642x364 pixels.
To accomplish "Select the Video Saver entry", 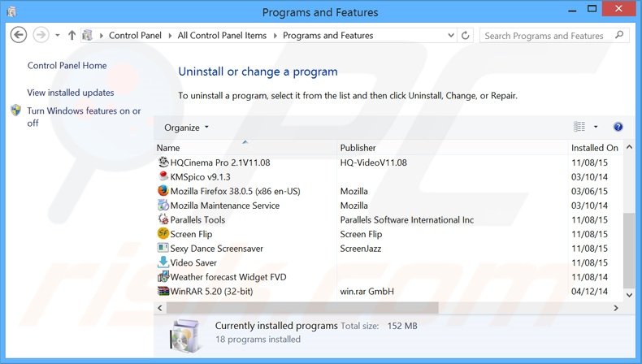I will coord(193,263).
